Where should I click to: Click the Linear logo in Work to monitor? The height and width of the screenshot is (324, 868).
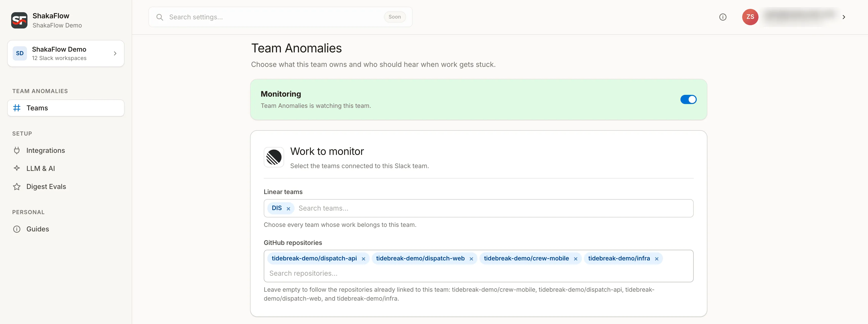[274, 157]
